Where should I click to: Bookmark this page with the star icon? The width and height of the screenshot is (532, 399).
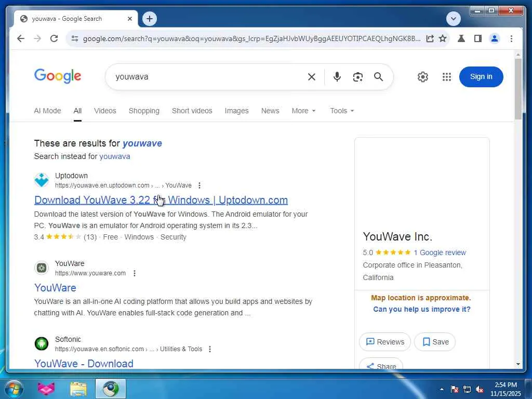(x=443, y=38)
